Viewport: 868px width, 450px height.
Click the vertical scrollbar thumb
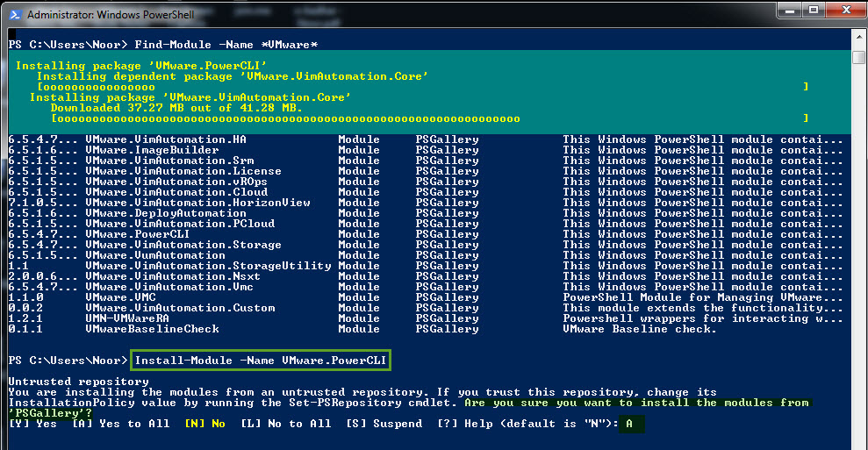coord(859,56)
